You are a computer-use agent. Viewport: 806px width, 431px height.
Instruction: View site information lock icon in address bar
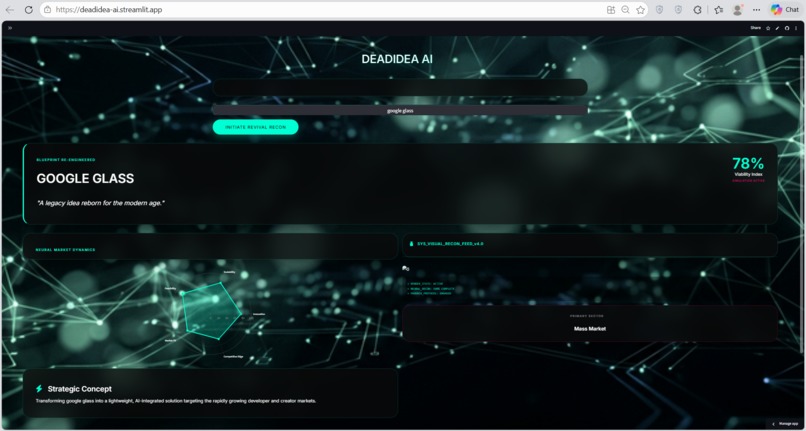[47, 10]
